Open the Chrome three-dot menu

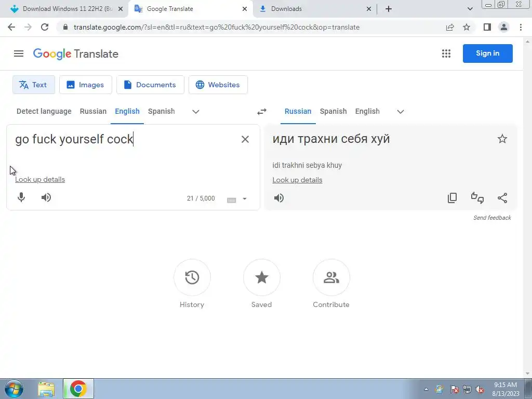click(x=521, y=27)
